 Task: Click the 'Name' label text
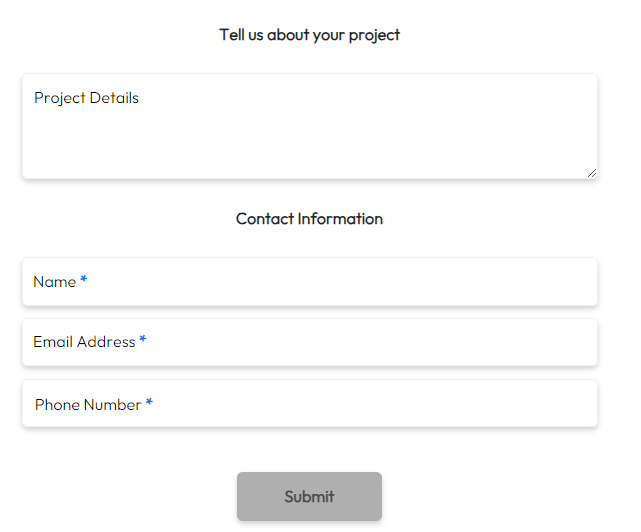(x=55, y=282)
